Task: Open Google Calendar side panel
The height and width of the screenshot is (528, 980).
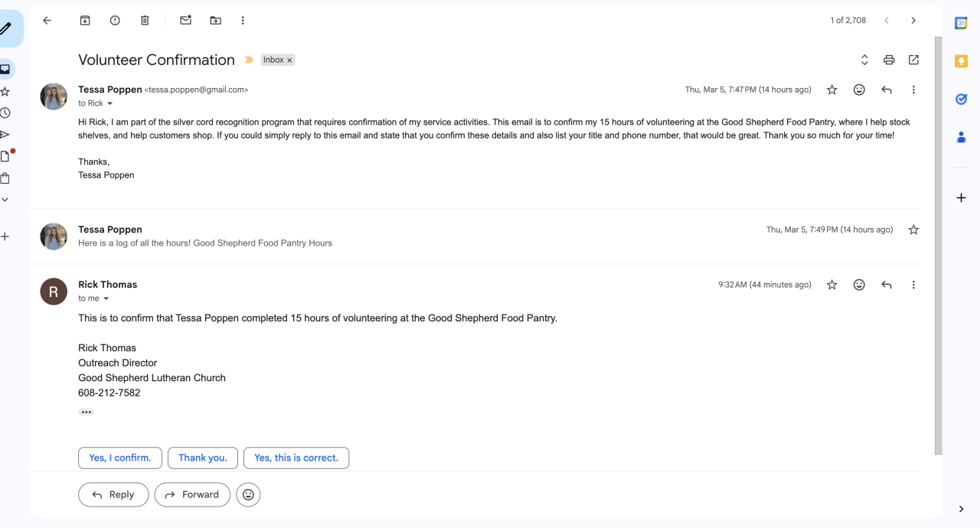Action: [961, 23]
